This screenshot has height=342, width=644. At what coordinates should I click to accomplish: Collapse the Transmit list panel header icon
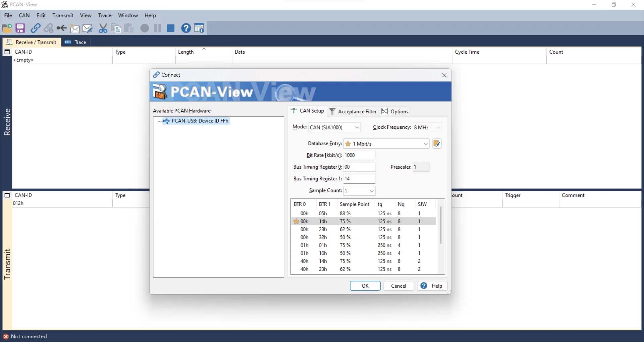(x=7, y=195)
